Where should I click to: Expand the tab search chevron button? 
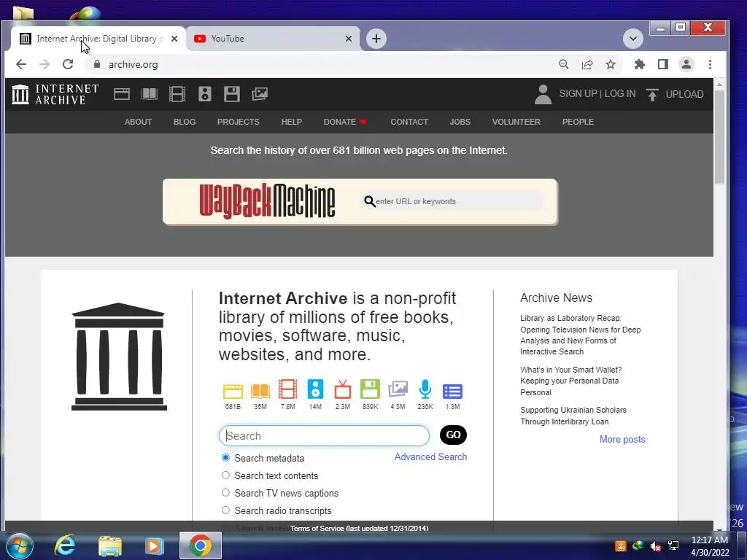(633, 39)
